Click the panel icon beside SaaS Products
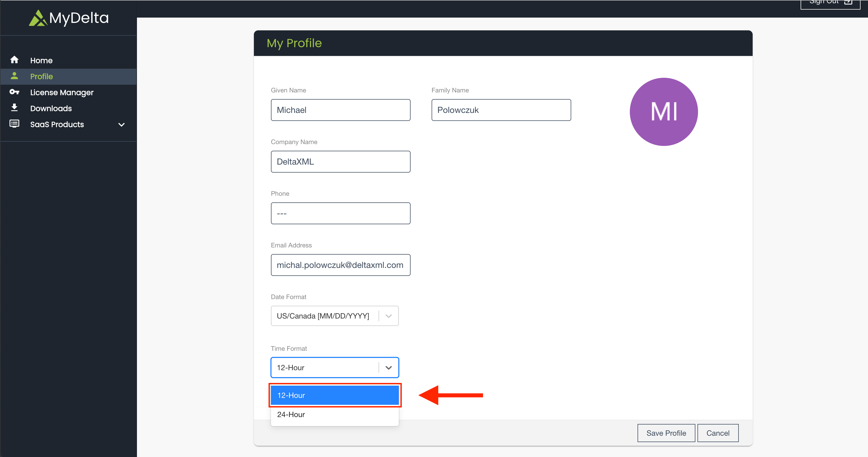 [15, 124]
